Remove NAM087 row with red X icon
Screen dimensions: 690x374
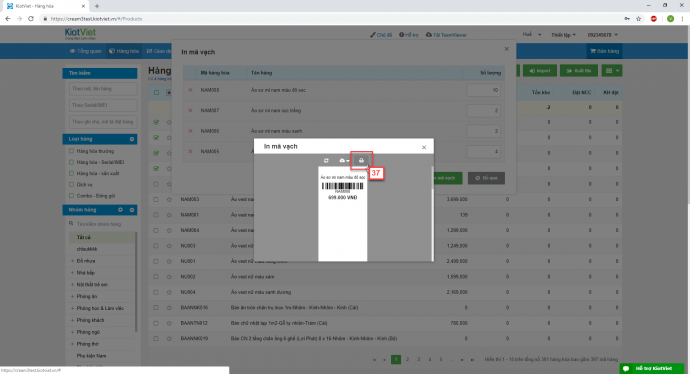point(190,110)
